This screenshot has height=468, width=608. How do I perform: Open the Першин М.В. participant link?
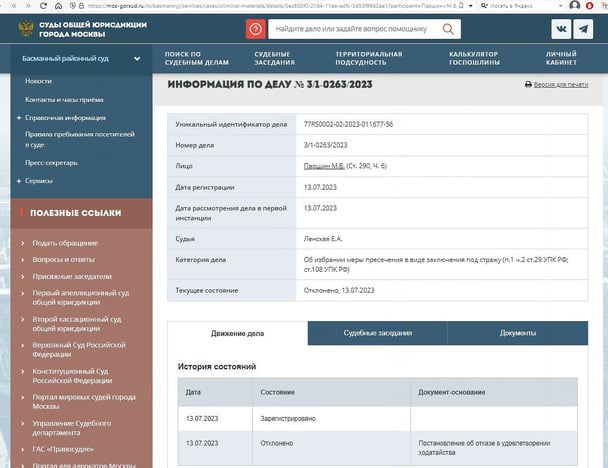(324, 165)
